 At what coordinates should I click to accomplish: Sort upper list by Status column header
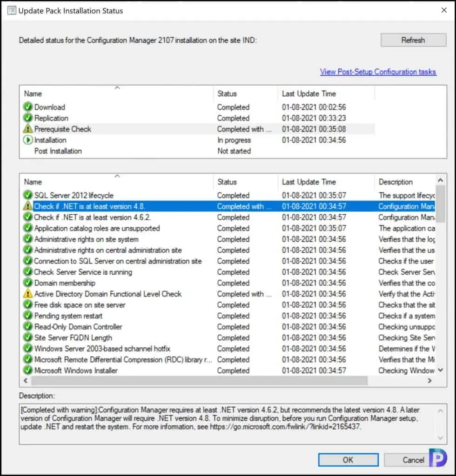pyautogui.click(x=246, y=93)
